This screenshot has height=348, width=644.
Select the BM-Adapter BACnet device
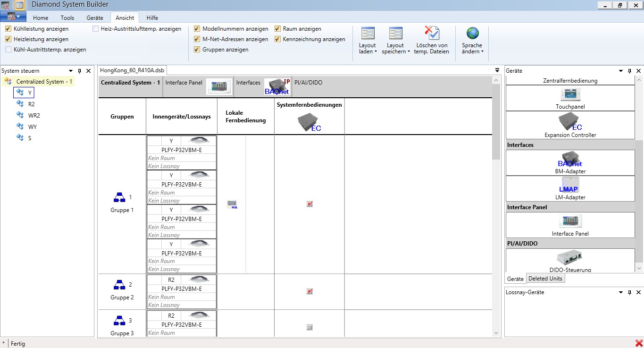[570, 162]
